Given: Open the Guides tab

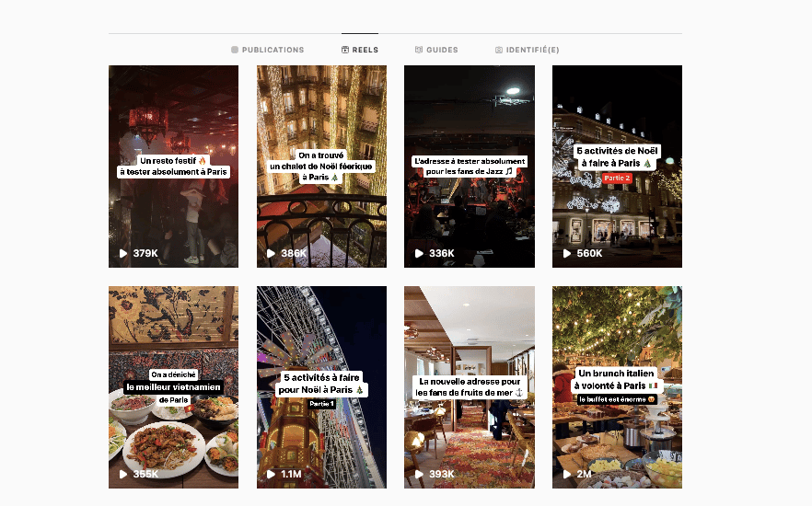Looking at the screenshot, I should [436, 50].
